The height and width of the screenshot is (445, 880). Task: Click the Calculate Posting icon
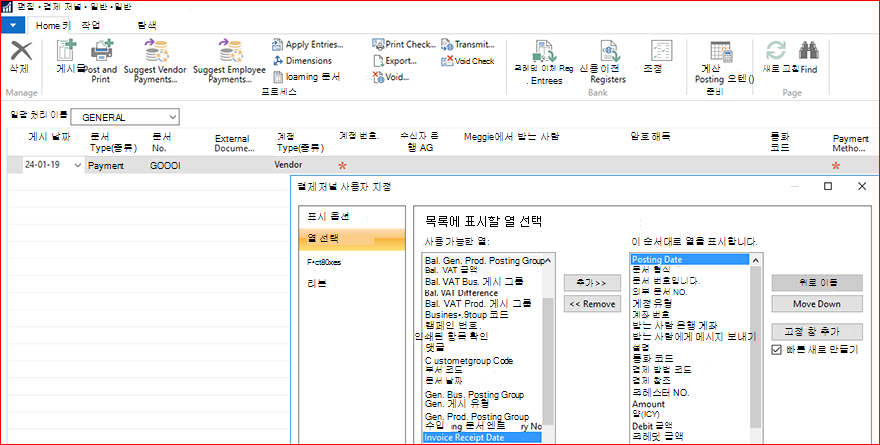721,51
